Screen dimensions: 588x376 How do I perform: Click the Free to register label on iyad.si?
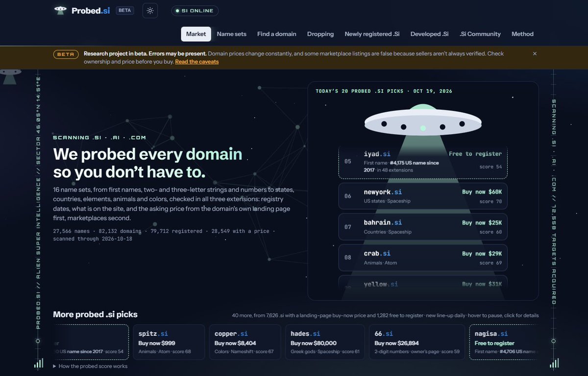[475, 153]
